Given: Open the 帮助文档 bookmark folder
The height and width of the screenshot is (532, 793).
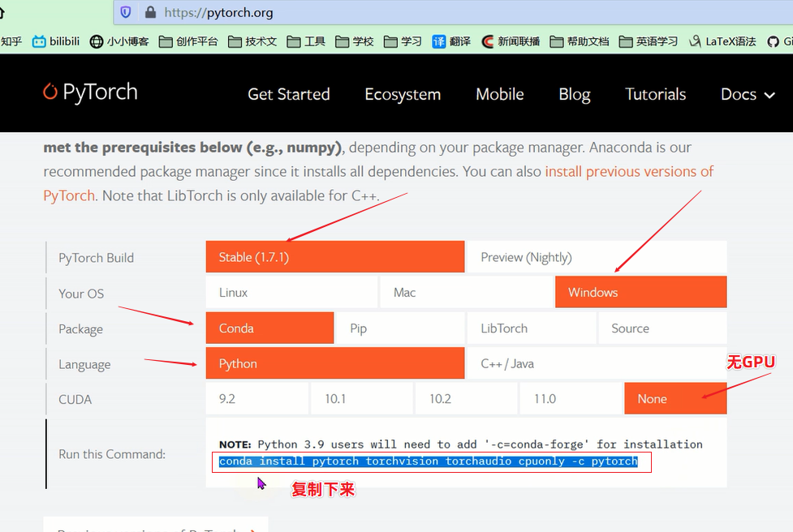Looking at the screenshot, I should pos(579,41).
